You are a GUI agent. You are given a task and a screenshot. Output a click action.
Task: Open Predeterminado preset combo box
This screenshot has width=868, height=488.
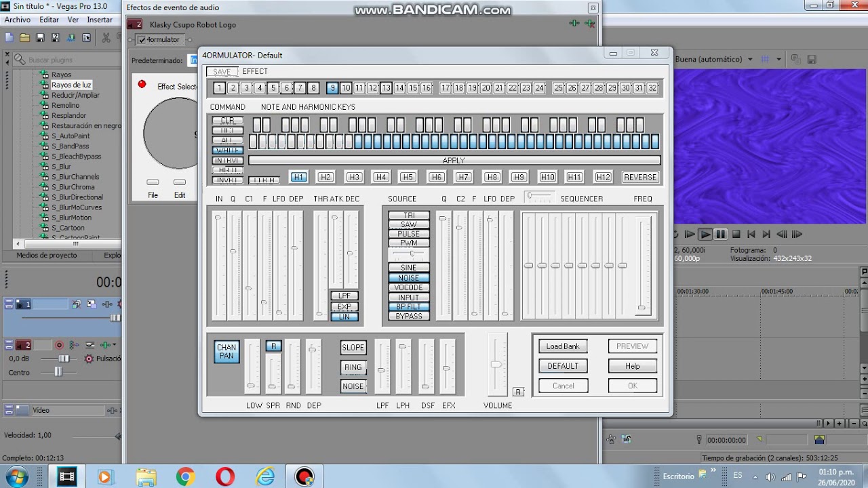[x=193, y=60]
